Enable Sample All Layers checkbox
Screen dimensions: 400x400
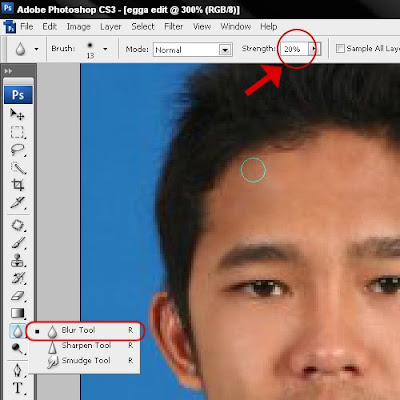(340, 49)
